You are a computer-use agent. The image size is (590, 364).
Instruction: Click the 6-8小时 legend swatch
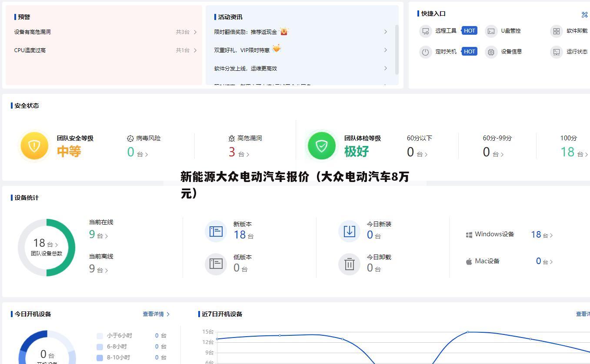pos(100,347)
